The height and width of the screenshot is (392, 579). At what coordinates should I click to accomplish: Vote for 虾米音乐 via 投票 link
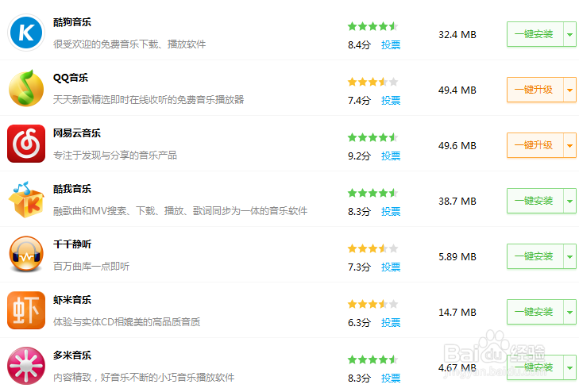(x=391, y=322)
